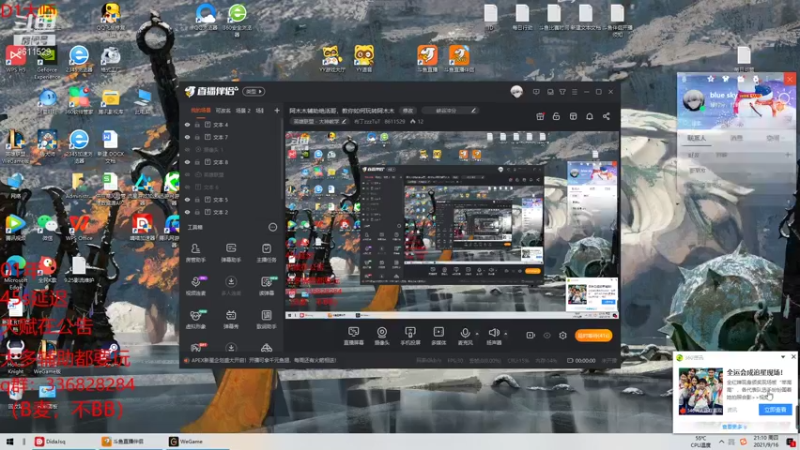Open the 歌词助手 tool

click(266, 319)
